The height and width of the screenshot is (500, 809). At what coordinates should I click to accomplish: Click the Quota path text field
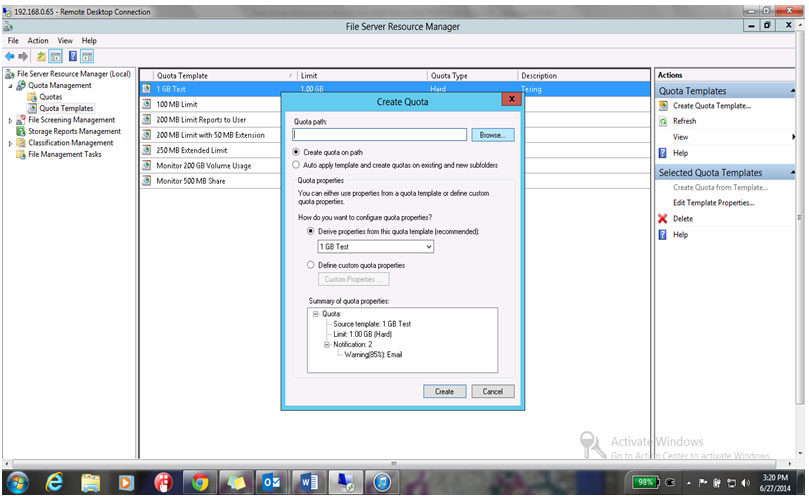coord(380,135)
